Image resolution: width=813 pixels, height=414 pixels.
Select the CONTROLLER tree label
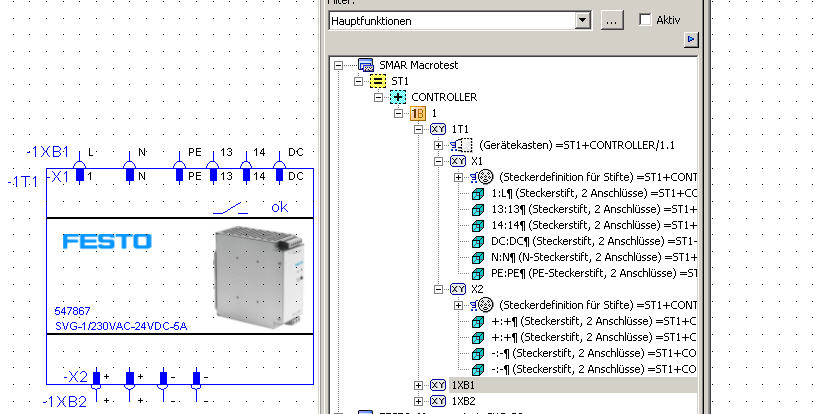444,97
